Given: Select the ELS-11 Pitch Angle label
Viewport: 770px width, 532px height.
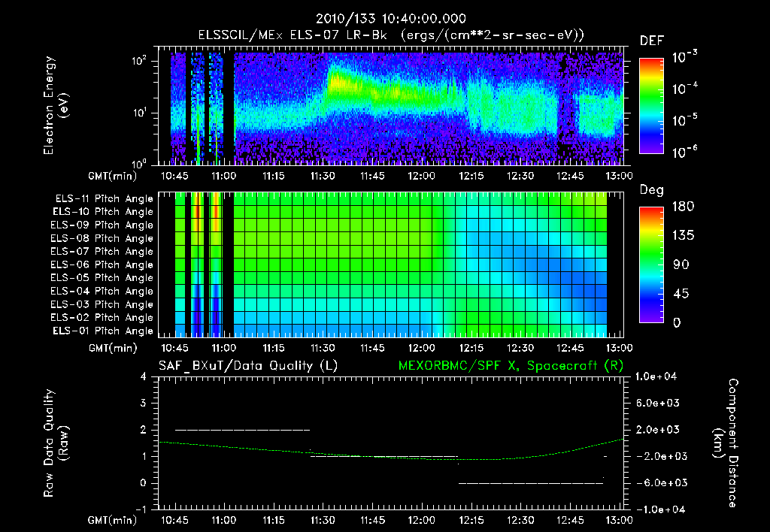Looking at the screenshot, I should pos(104,199).
